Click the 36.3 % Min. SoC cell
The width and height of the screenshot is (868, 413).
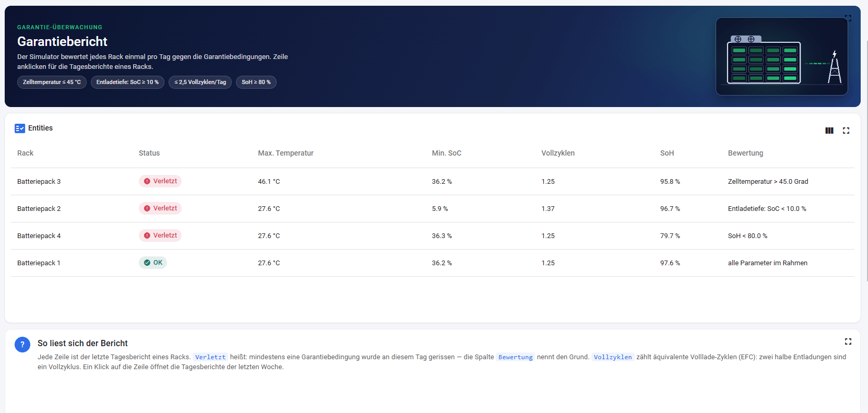[x=442, y=236]
